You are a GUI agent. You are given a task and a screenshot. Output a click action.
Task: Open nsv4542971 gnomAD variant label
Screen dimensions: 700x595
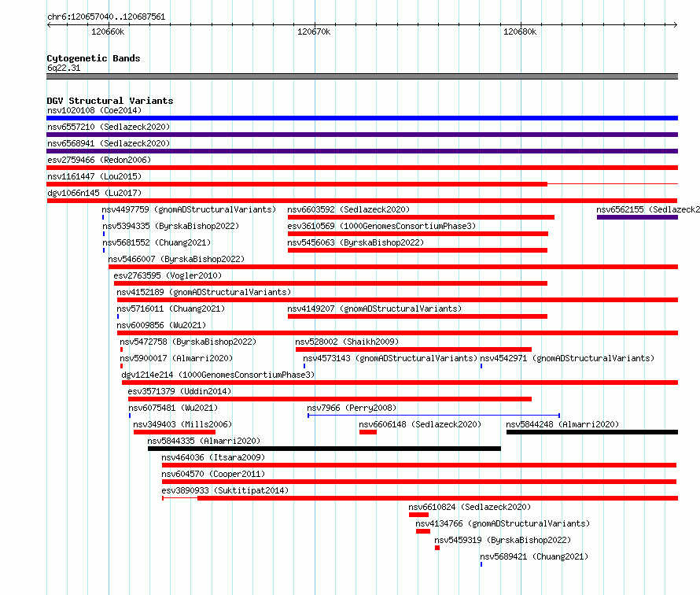tap(567, 358)
